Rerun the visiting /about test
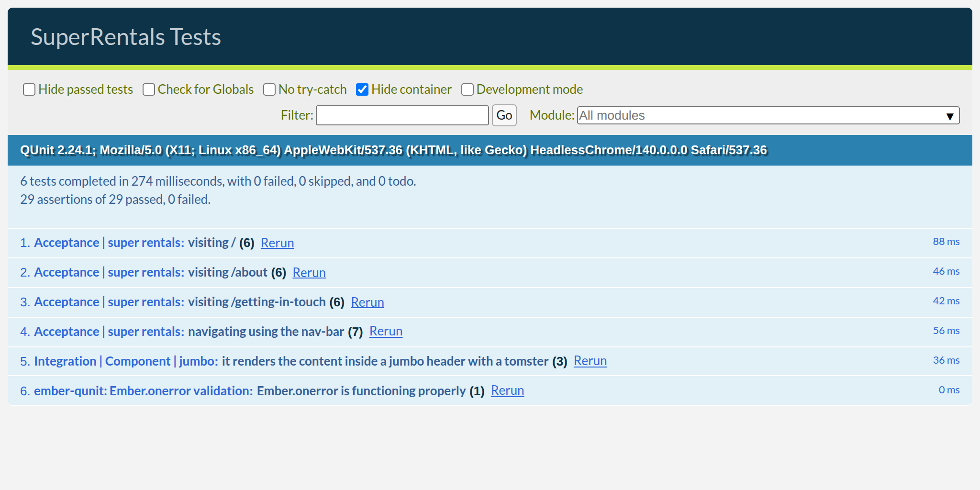 [x=309, y=273]
